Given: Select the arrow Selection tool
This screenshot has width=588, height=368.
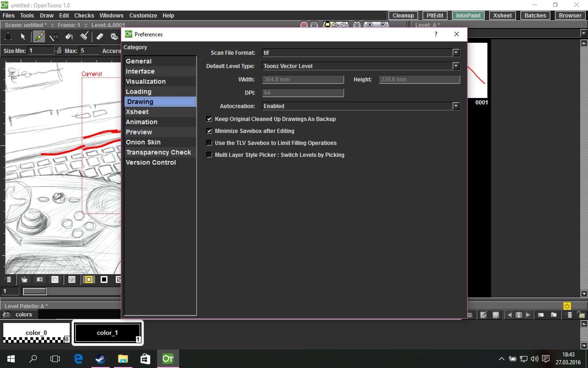Looking at the screenshot, I should click(23, 36).
